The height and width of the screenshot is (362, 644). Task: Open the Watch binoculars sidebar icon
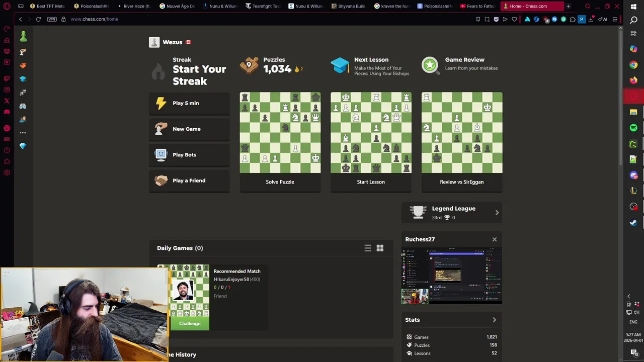[x=23, y=106]
